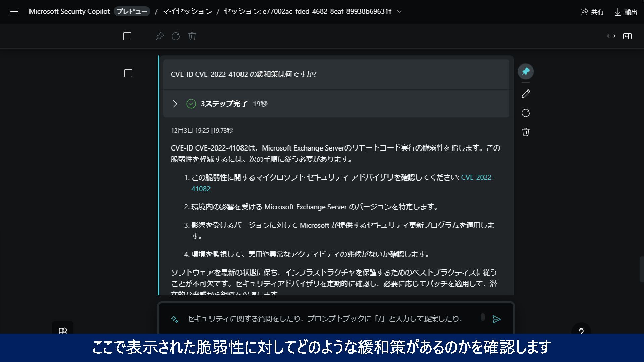Click the toolbar refresh icon
This screenshot has height=362, width=644.
click(176, 36)
